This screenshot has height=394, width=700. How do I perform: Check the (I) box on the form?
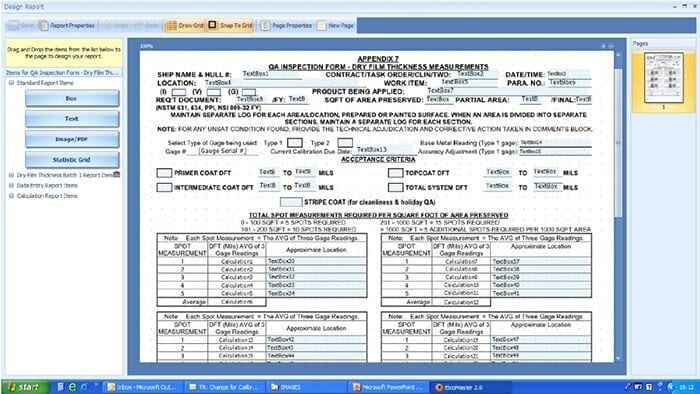click(179, 92)
